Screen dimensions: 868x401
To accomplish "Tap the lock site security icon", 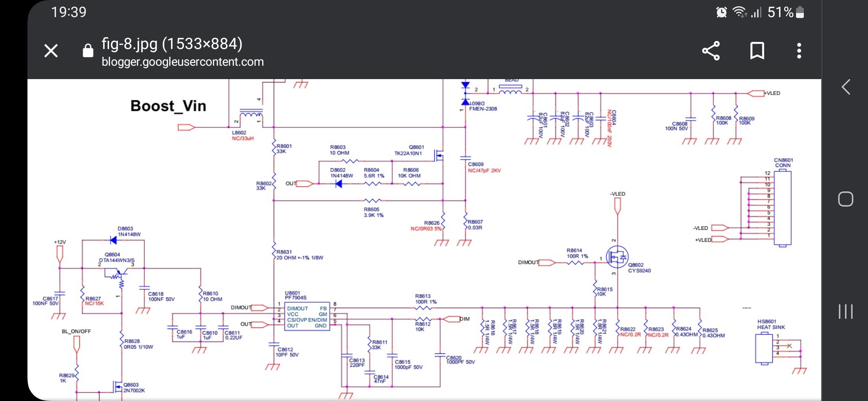I will pyautogui.click(x=88, y=50).
